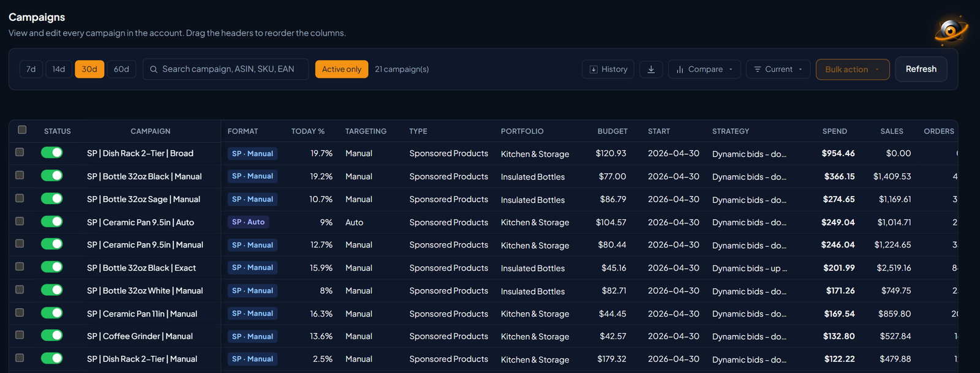Screen dimensions: 980x373
Task: Check the Dish Rack 2-Tier Manual row checkbox
Action: click(x=20, y=358)
